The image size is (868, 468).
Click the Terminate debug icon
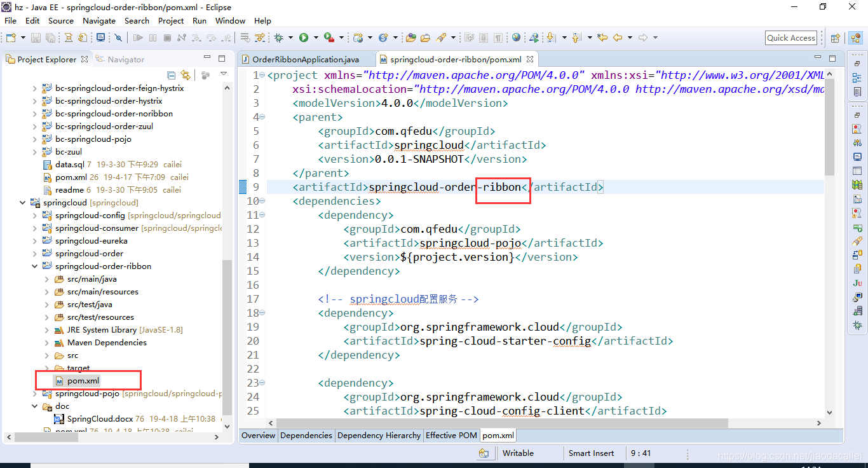coord(167,38)
